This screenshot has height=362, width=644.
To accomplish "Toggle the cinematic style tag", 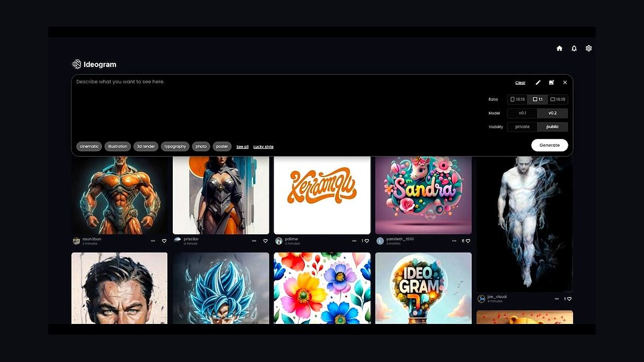I will click(89, 146).
